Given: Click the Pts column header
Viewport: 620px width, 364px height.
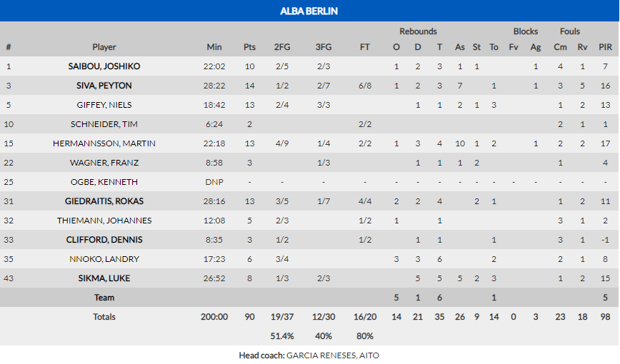Looking at the screenshot, I should coord(249,47).
